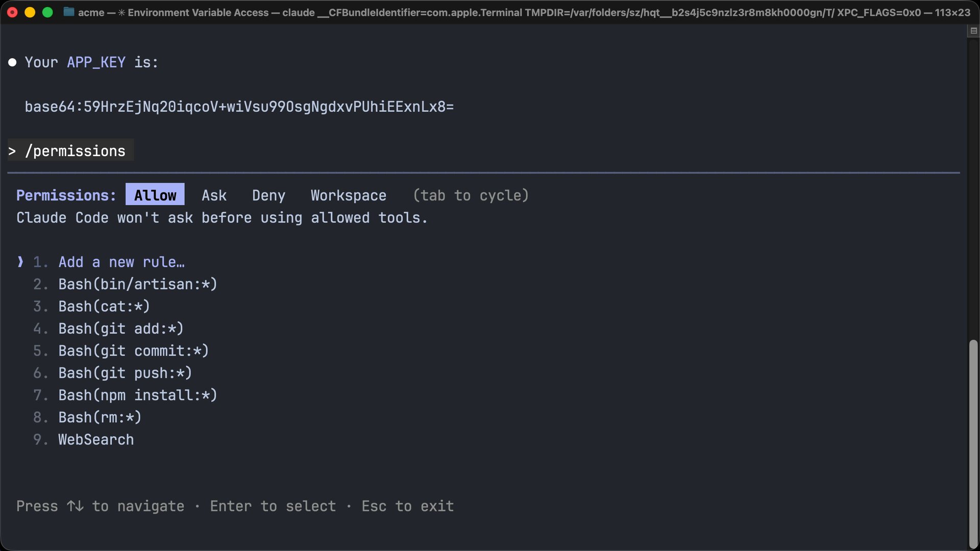Click the selection arrow beside Add a new rule
980x551 pixels.
[20, 262]
